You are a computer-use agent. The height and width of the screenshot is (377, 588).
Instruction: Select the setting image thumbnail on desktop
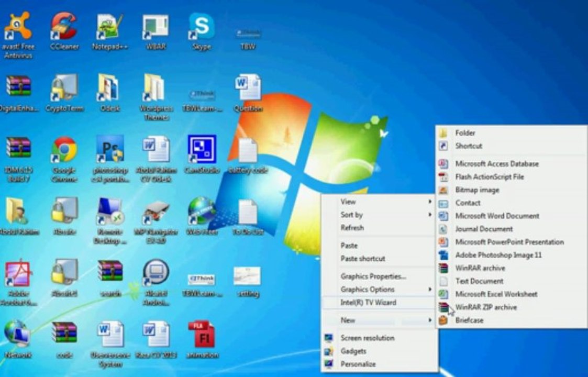[x=247, y=281]
